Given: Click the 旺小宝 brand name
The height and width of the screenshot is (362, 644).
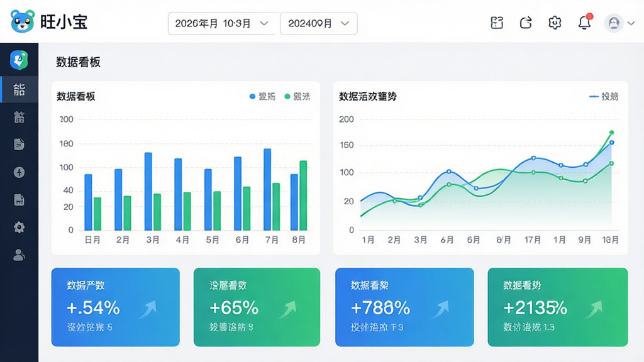Looking at the screenshot, I should click(64, 22).
